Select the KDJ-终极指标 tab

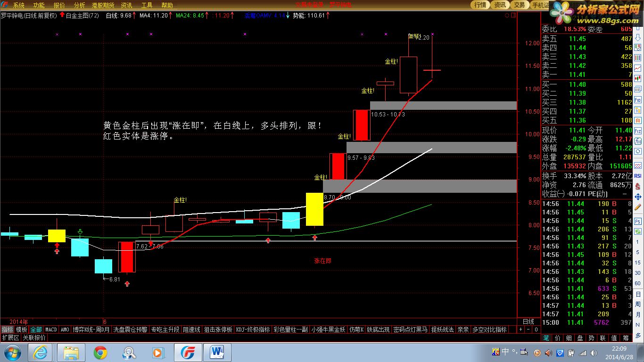(x=253, y=330)
